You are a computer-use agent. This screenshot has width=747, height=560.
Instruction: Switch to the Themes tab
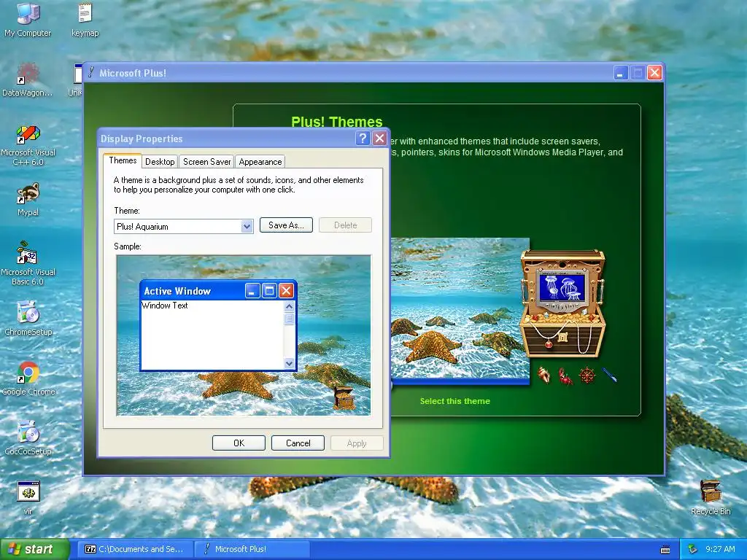point(123,160)
